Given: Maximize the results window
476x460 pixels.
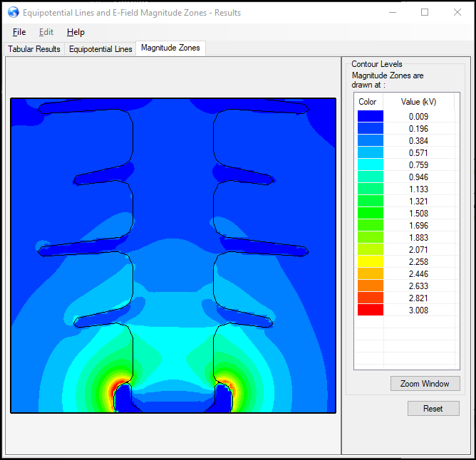Looking at the screenshot, I should click(x=425, y=12).
